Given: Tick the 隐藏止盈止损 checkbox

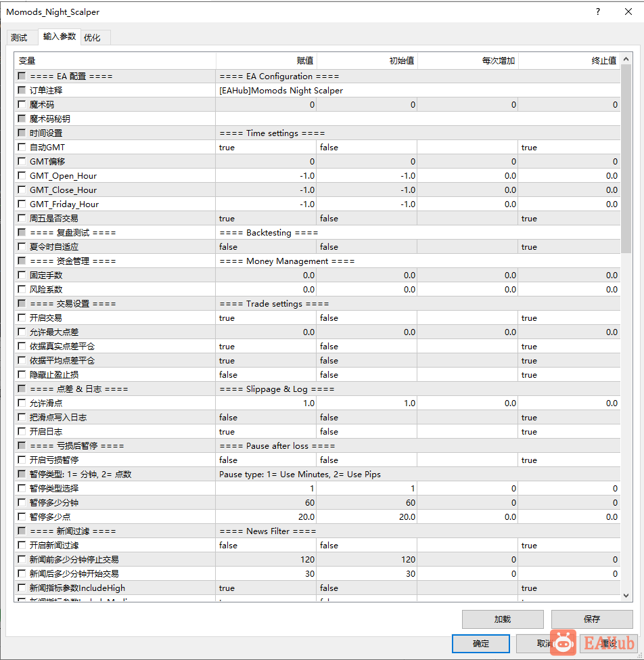Looking at the screenshot, I should tap(22, 374).
